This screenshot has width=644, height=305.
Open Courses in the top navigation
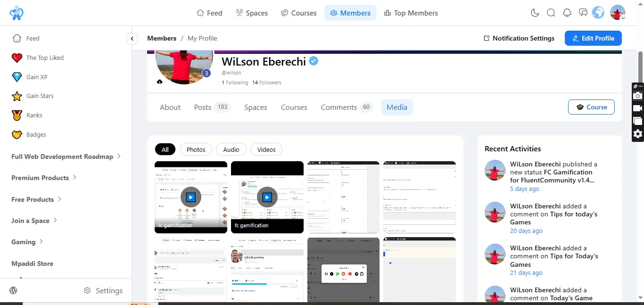tap(299, 13)
